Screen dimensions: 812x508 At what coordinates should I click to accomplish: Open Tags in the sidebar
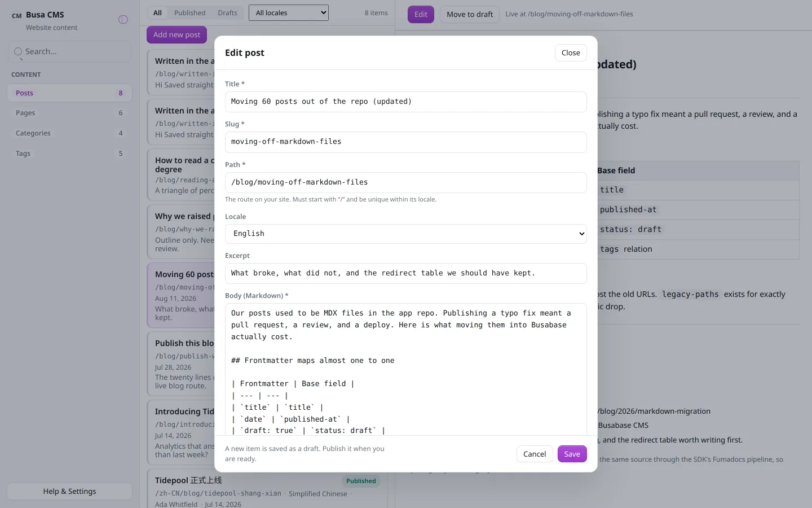[69, 154]
